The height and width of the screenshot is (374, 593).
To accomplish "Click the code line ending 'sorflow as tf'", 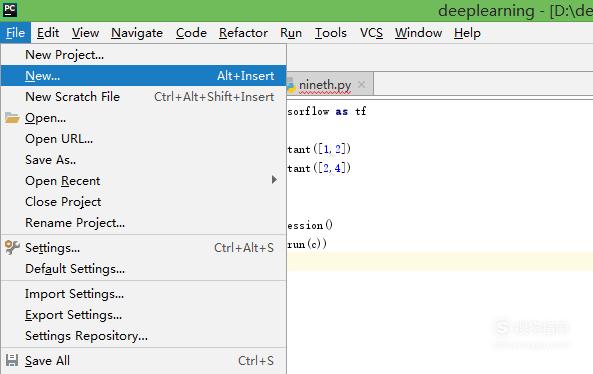I will (326, 111).
